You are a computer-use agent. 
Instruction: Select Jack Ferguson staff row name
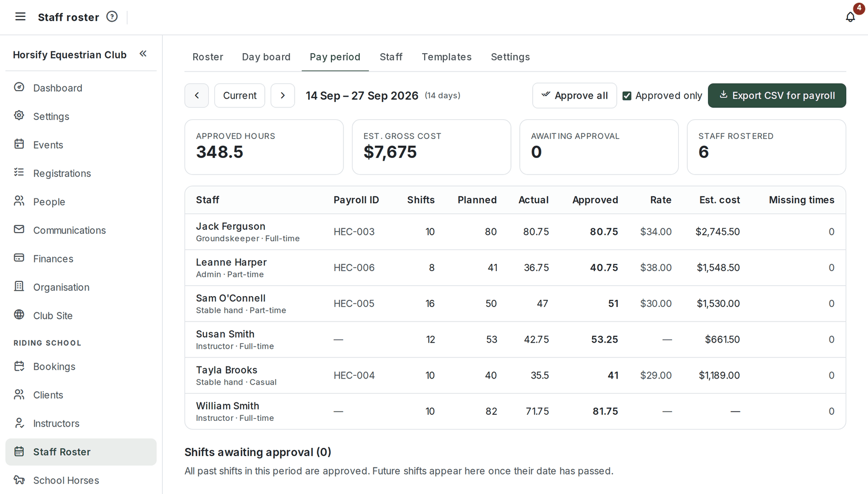[231, 226]
